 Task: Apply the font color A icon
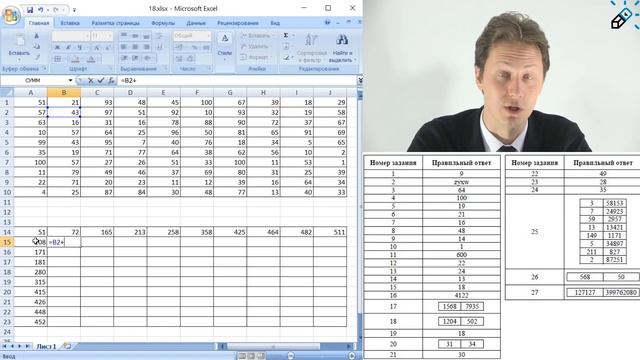[x=91, y=59]
